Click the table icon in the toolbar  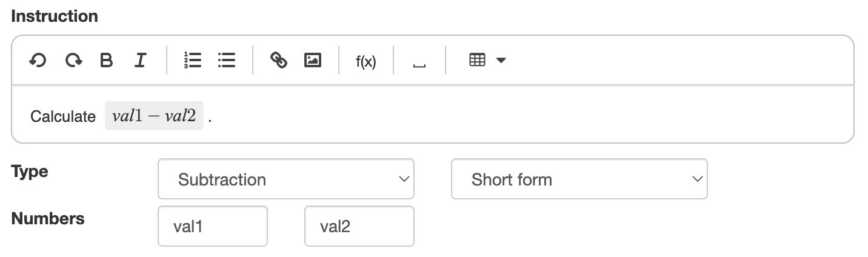point(478,61)
